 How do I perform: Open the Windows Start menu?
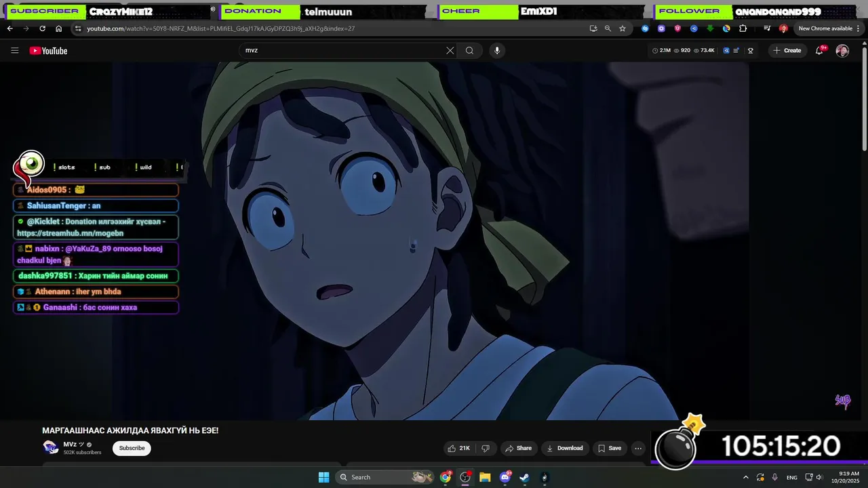[x=323, y=477]
